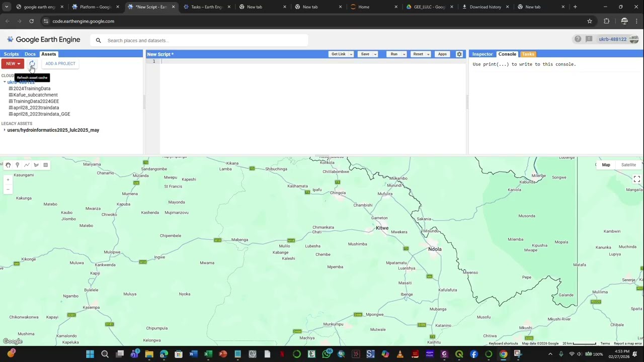This screenshot has width=644, height=362.
Task: Switch to the Inspector tab
Action: (x=482, y=54)
